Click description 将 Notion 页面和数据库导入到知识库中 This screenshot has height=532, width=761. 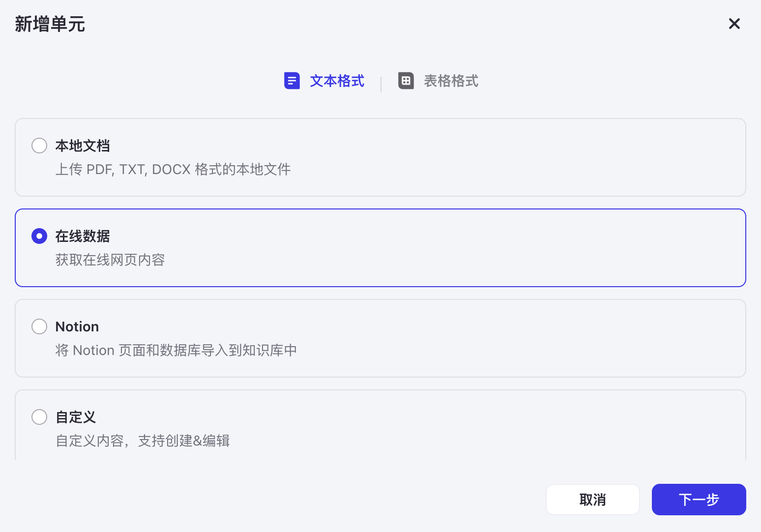point(176,350)
